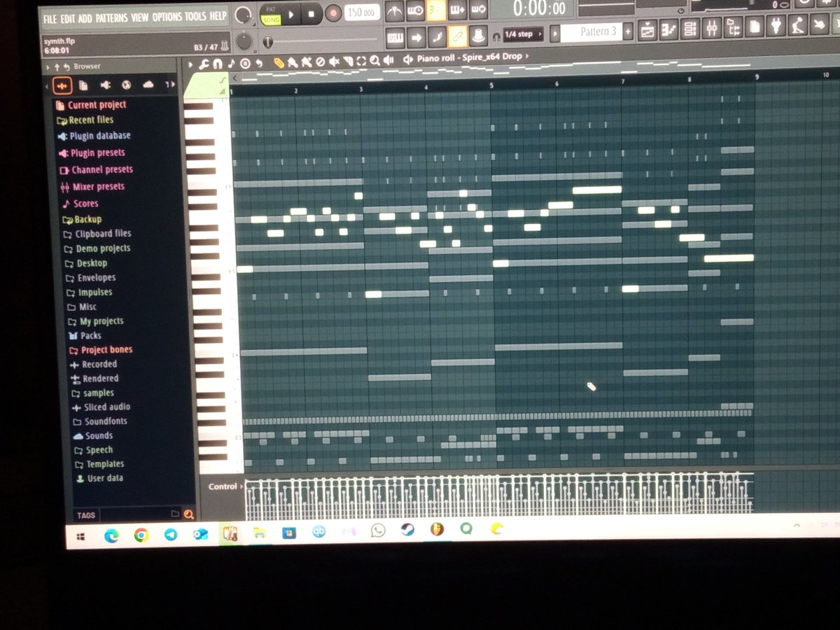Expand the My projects folder
840x630 pixels.
(x=96, y=321)
